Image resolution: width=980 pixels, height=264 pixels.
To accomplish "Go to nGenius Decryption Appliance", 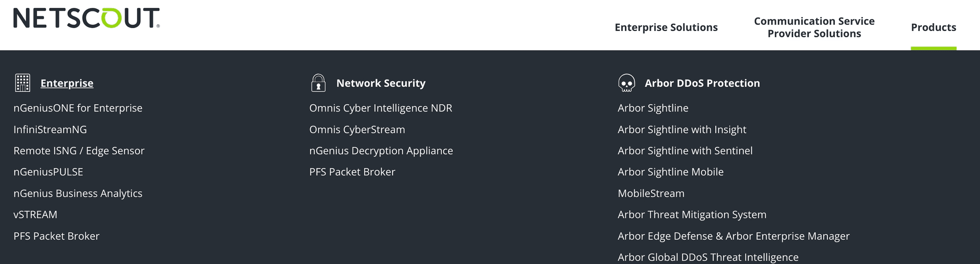I will pyautogui.click(x=381, y=151).
